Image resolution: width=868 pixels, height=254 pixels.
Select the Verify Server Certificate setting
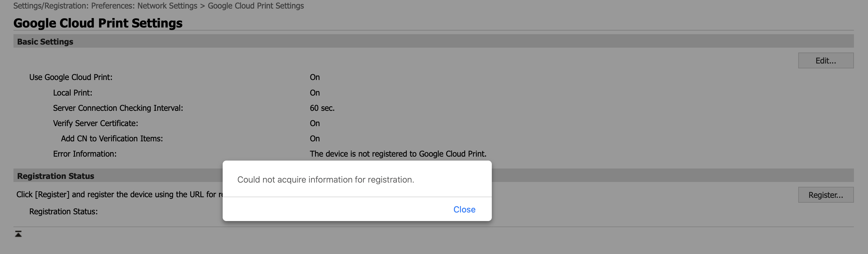tap(95, 123)
